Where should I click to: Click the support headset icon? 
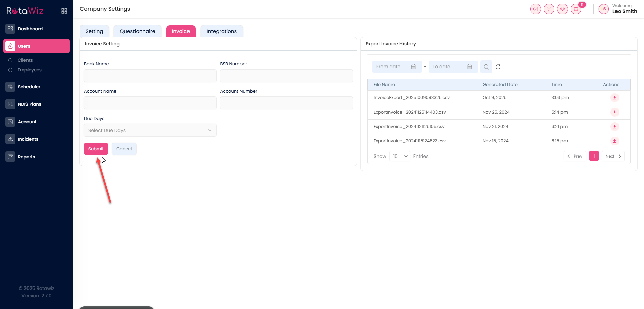[562, 9]
